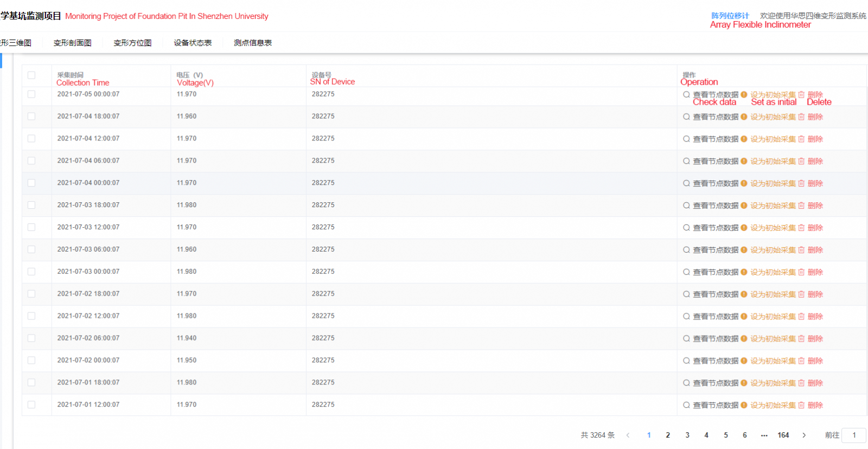Click orange warning icon in 2021-07-04 12:00:07 row
Viewport: 868px width, 449px height.
[744, 139]
